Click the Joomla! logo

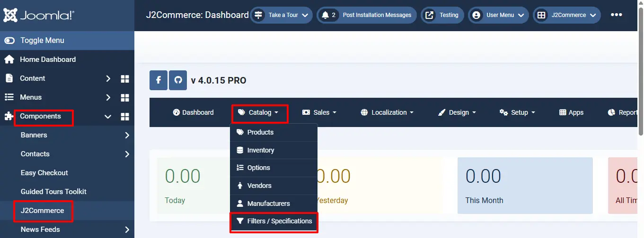(38, 15)
